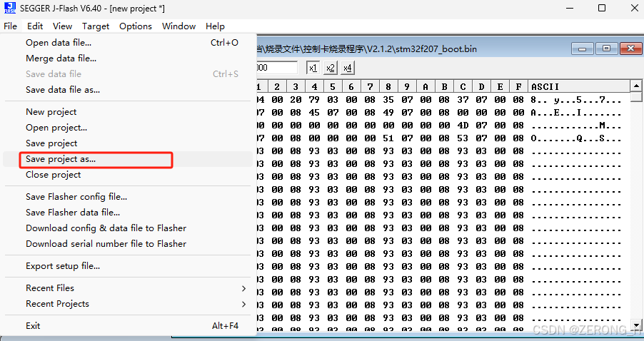Open the Edit menu
Screen dimensions: 644x341
35,26
